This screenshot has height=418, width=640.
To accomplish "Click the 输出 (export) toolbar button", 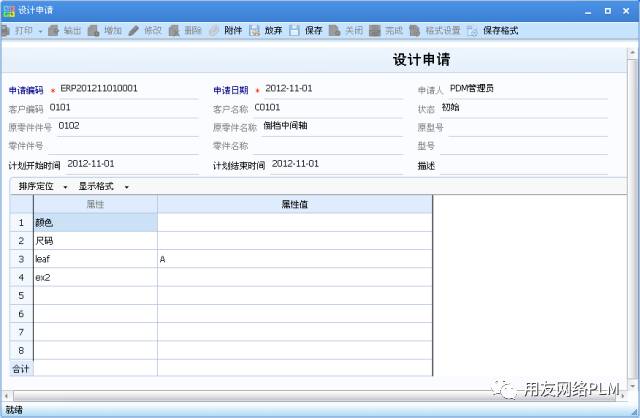I will tap(64, 31).
